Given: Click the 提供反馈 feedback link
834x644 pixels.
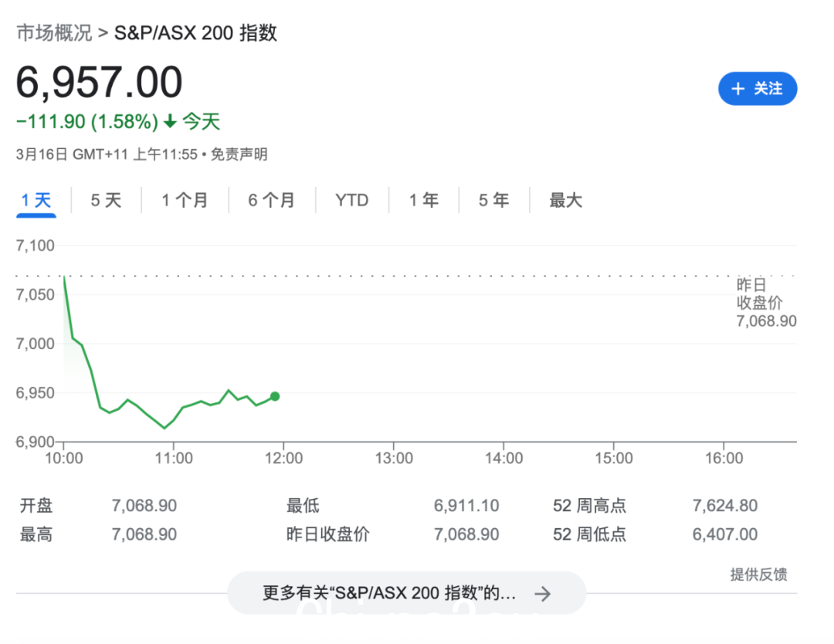Looking at the screenshot, I should tap(758, 575).
